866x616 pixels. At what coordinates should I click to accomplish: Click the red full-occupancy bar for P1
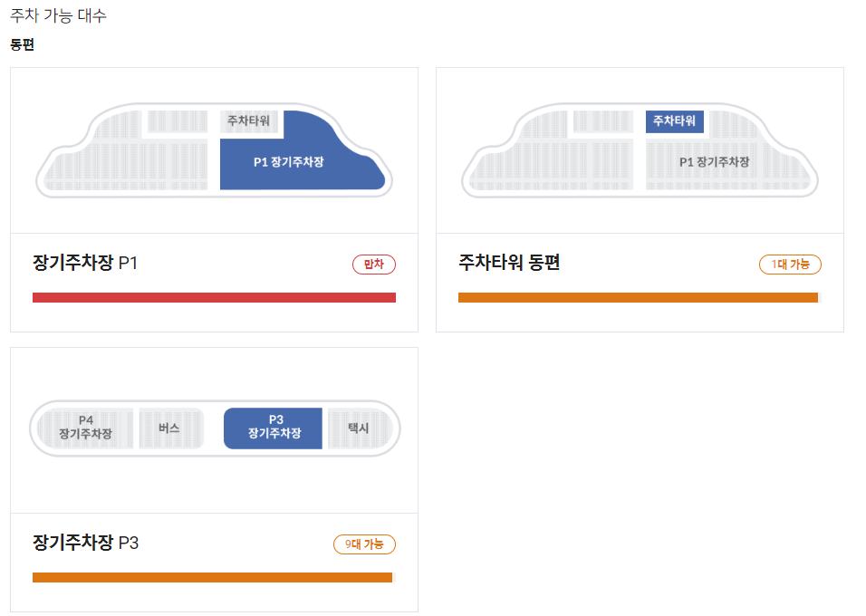[x=215, y=298]
